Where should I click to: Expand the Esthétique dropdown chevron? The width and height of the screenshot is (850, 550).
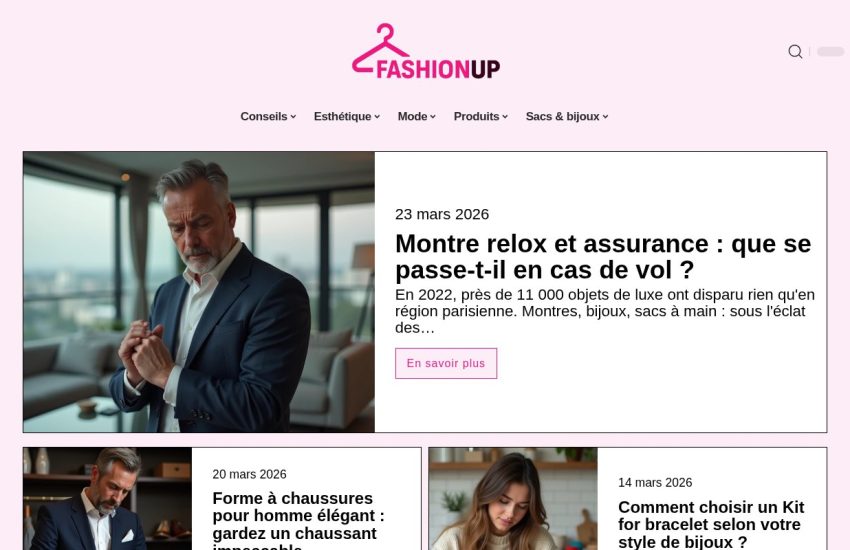377,117
